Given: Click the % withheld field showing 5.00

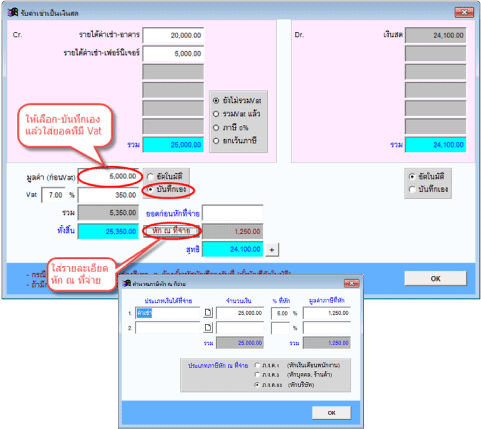Looking at the screenshot, I should tap(281, 313).
